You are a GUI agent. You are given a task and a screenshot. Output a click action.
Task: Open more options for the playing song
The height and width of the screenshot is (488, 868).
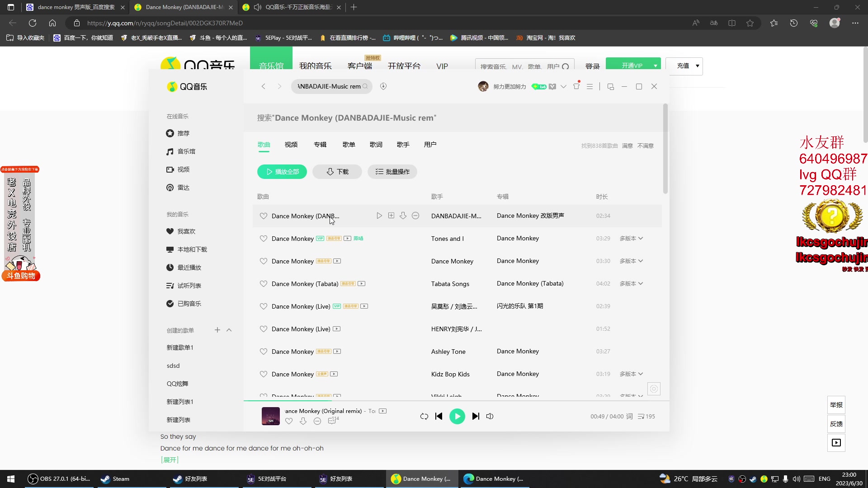tap(317, 421)
